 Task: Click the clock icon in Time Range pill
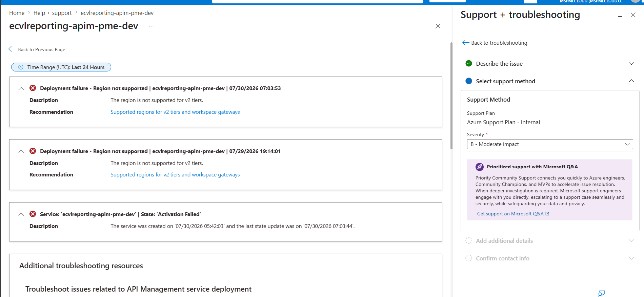[x=21, y=67]
